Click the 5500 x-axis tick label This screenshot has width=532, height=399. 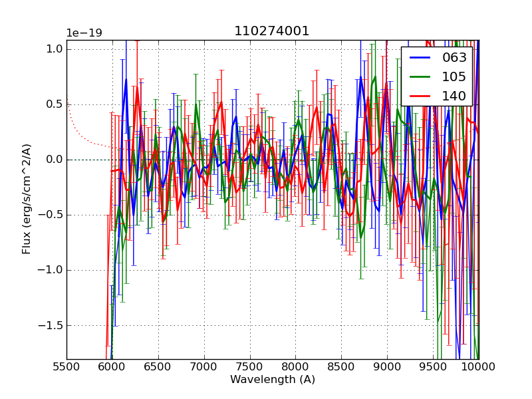tap(66, 367)
